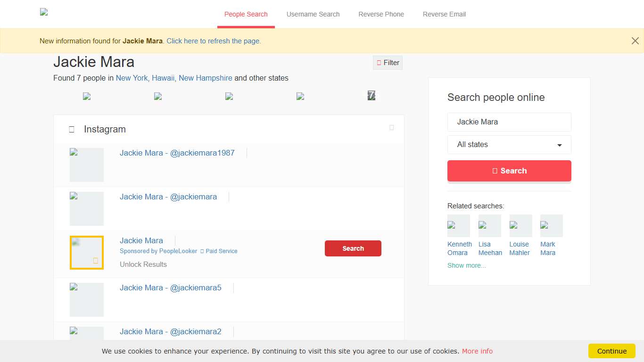Expand related searches with "Show more..."
The image size is (644, 362).
(466, 265)
